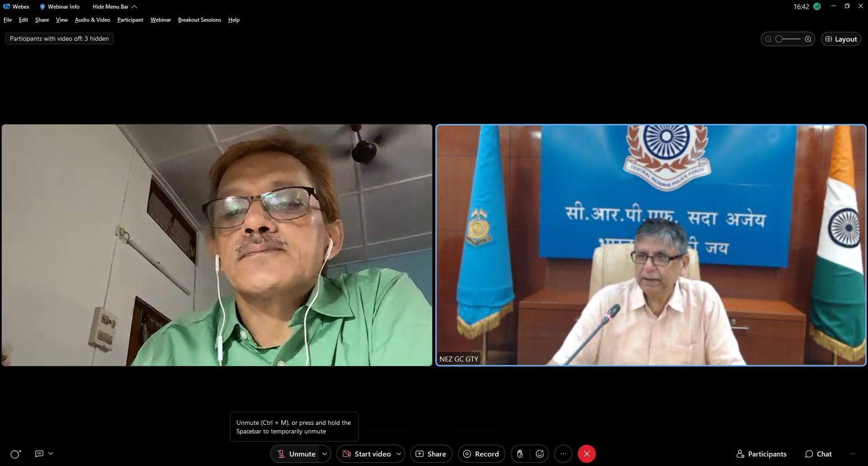This screenshot has width=868, height=466.
Task: Open the more options ellipsis button
Action: pos(563,454)
